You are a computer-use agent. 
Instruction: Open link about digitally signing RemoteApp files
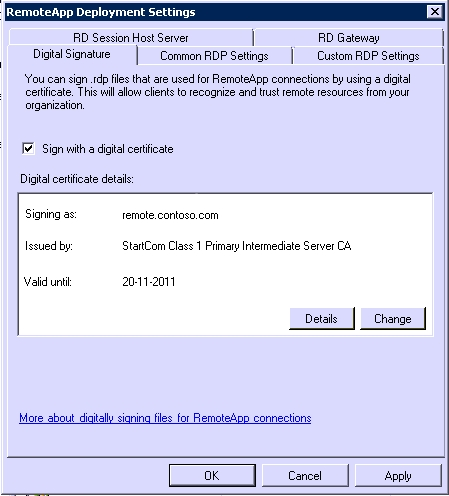pyautogui.click(x=165, y=418)
